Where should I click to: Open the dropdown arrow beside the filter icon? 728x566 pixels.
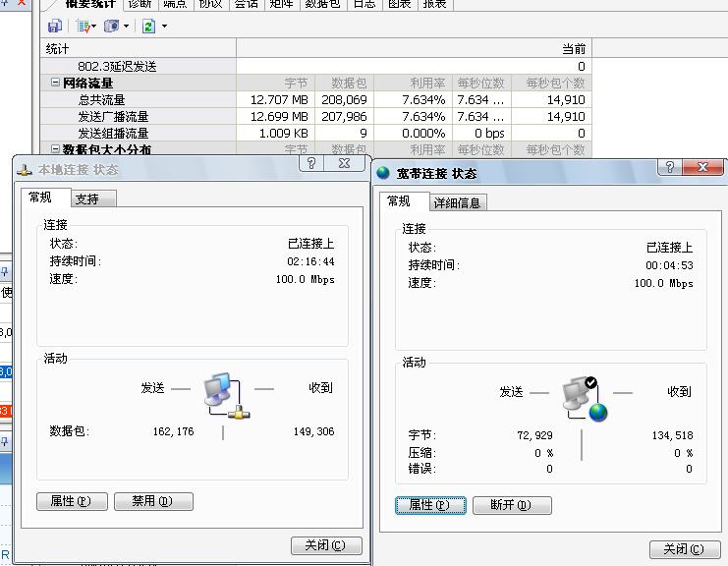pos(94,26)
